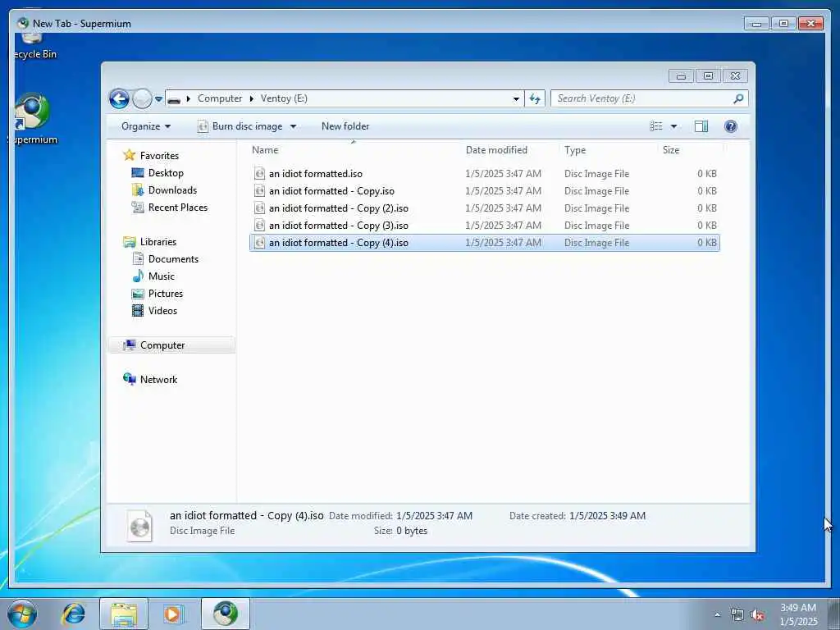The image size is (840, 630).
Task: Sort by Type column header
Action: pos(575,150)
